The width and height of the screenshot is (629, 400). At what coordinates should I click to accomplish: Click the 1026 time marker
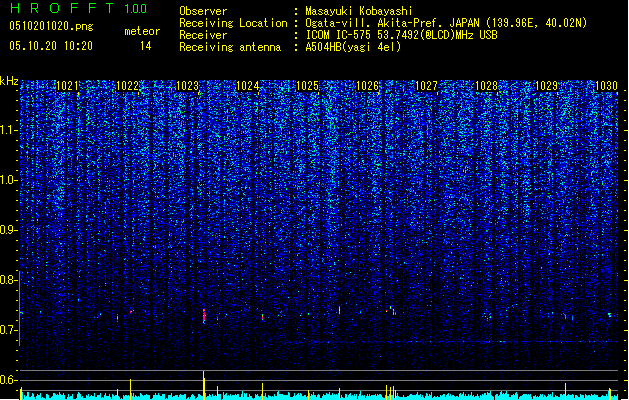[367, 86]
